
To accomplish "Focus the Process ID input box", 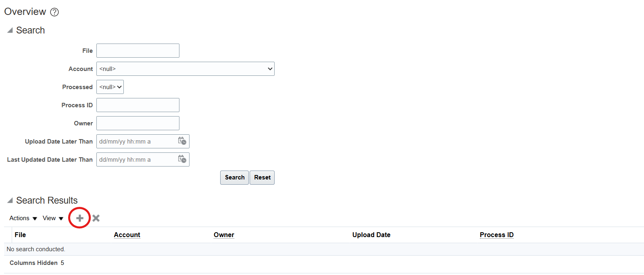I will click(138, 105).
